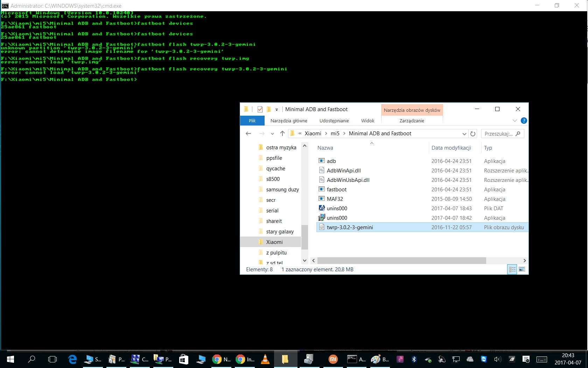Screen dimensions: 588x368
Task: Open the Windows Store taskbar icon
Action: pos(183,359)
